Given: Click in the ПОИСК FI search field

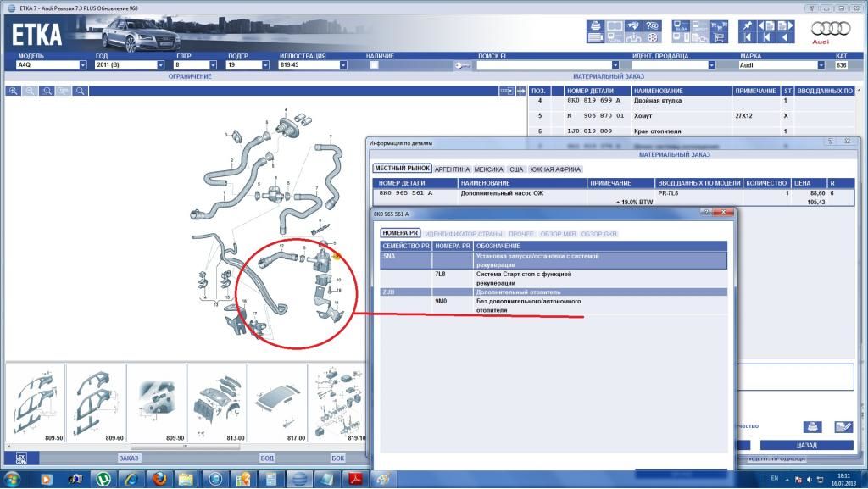Looking at the screenshot, I should [543, 65].
